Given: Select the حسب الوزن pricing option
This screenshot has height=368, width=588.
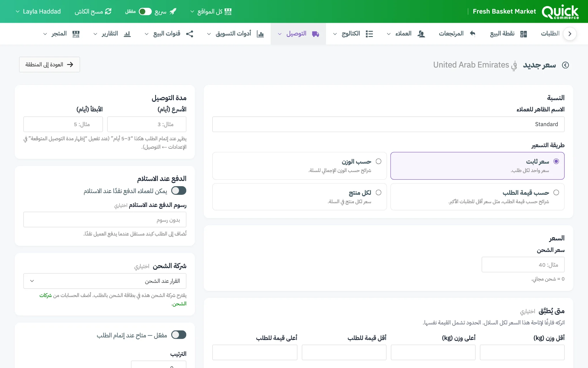Looking at the screenshot, I should pyautogui.click(x=299, y=166).
